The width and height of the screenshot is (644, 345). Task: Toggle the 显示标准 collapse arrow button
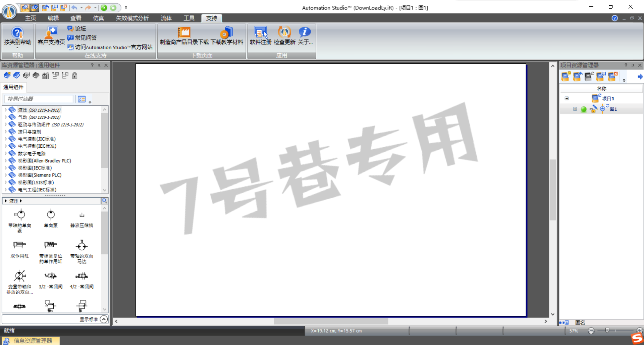click(104, 319)
